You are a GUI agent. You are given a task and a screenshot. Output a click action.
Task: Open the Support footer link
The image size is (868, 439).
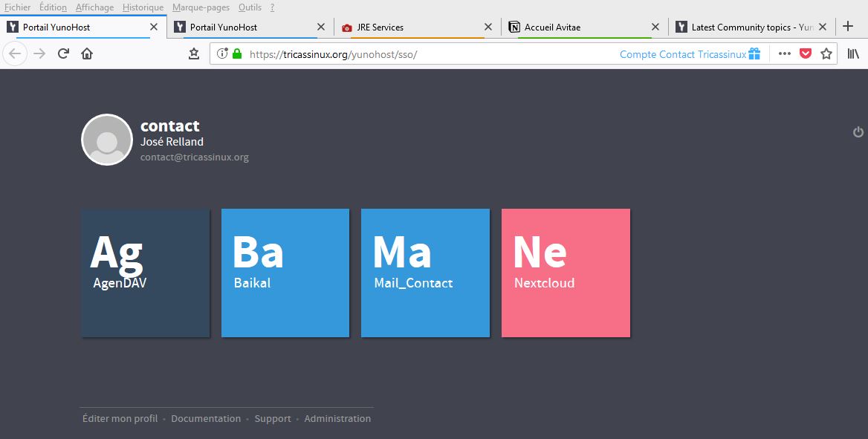[x=272, y=418]
